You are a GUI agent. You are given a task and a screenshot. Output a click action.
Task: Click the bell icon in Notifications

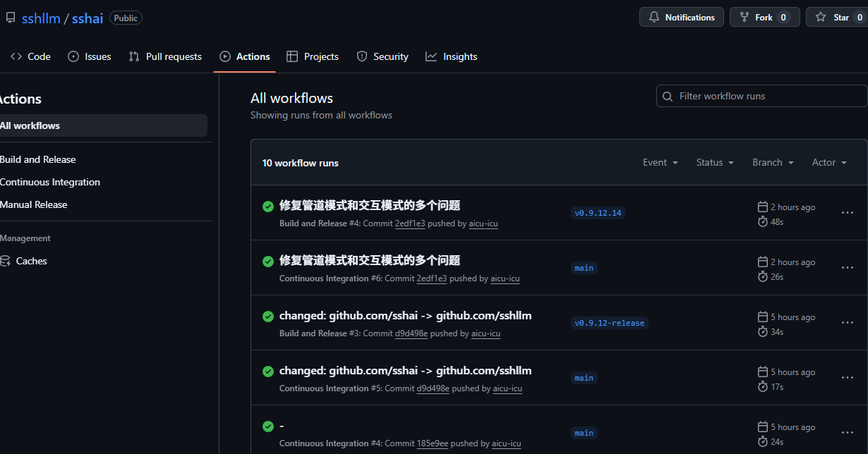[x=654, y=17]
